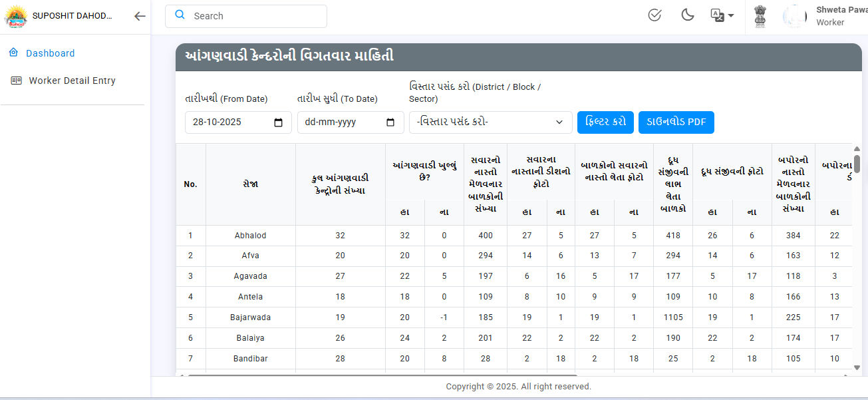Image resolution: width=868 pixels, height=400 pixels.
Task: Click the search magnifier icon
Action: (x=180, y=16)
